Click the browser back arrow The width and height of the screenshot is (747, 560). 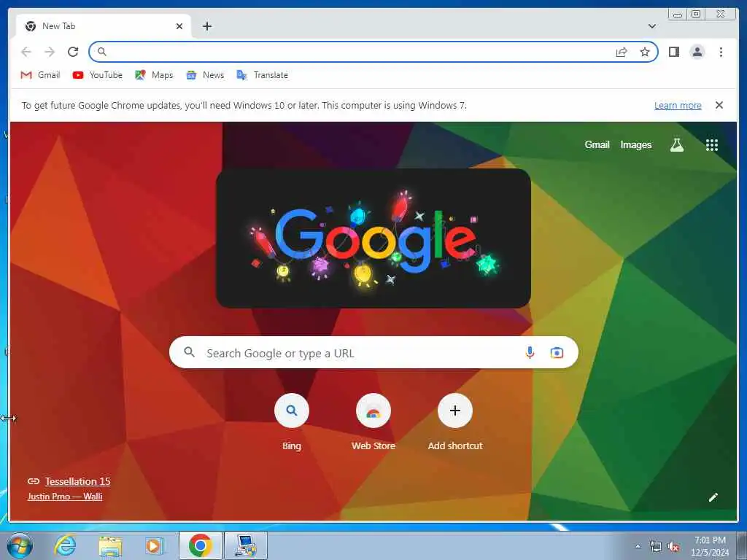coord(26,52)
